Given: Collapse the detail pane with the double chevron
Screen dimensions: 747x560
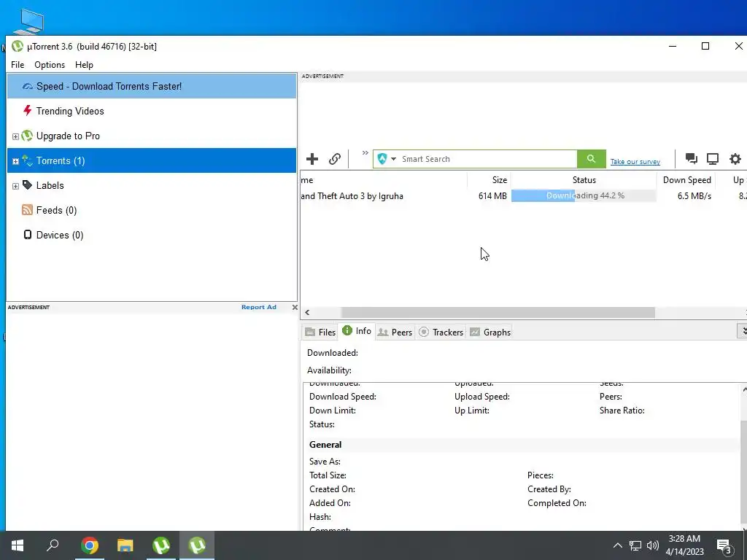Looking at the screenshot, I should click(x=742, y=331).
